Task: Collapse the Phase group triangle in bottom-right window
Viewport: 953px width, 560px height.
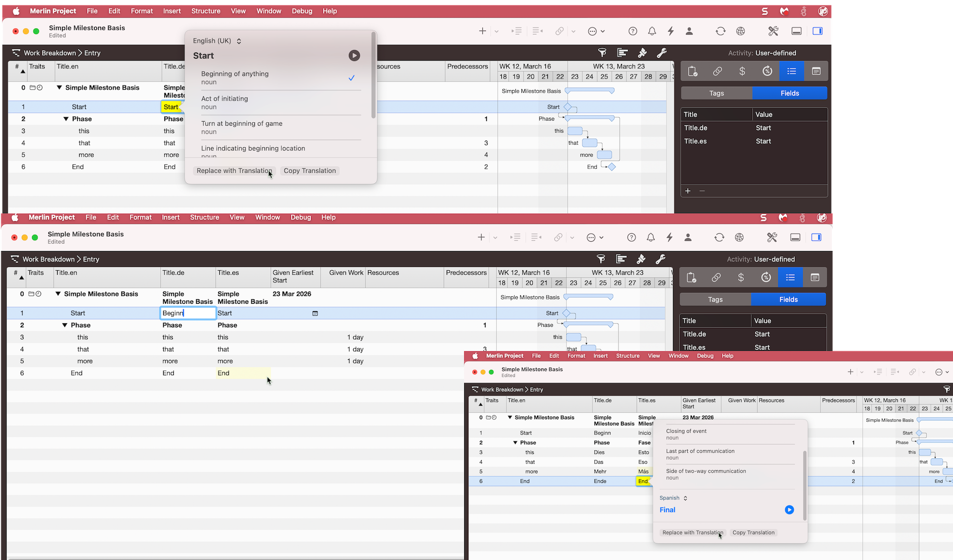Action: tap(515, 443)
